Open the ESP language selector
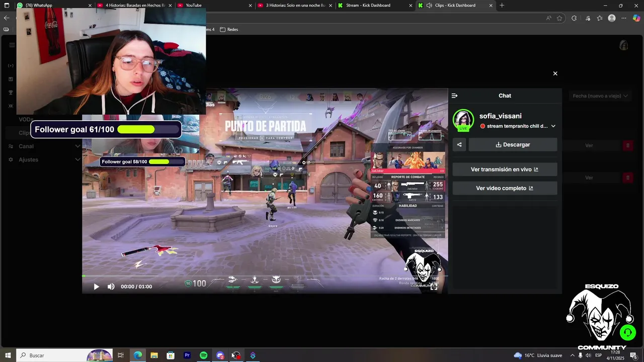Viewport: 644px width, 362px height. coord(599,355)
